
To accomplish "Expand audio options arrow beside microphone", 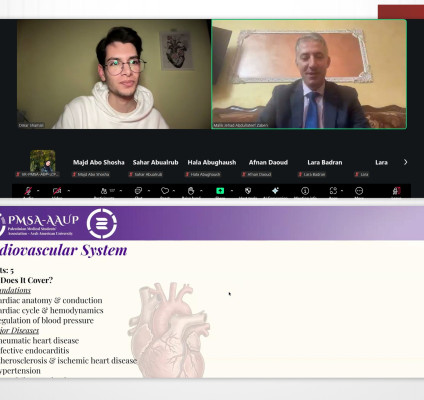I will click(38, 191).
